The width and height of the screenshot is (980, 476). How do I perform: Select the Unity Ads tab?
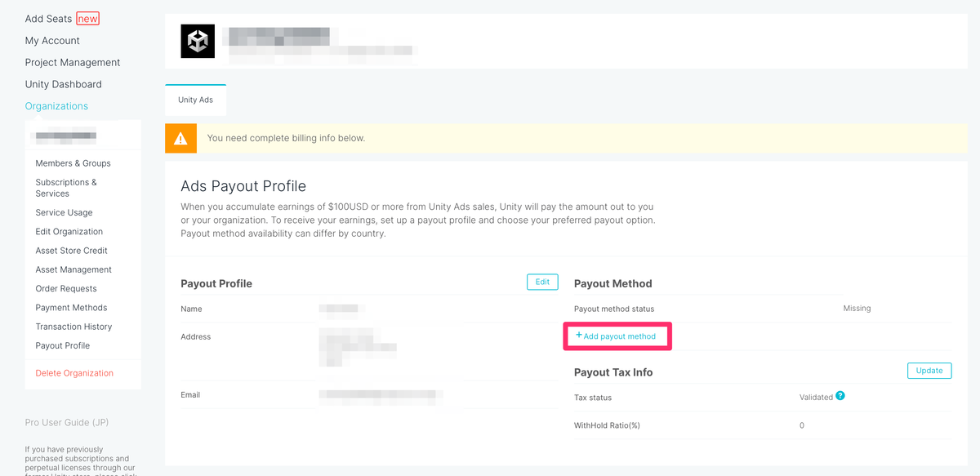tap(195, 100)
